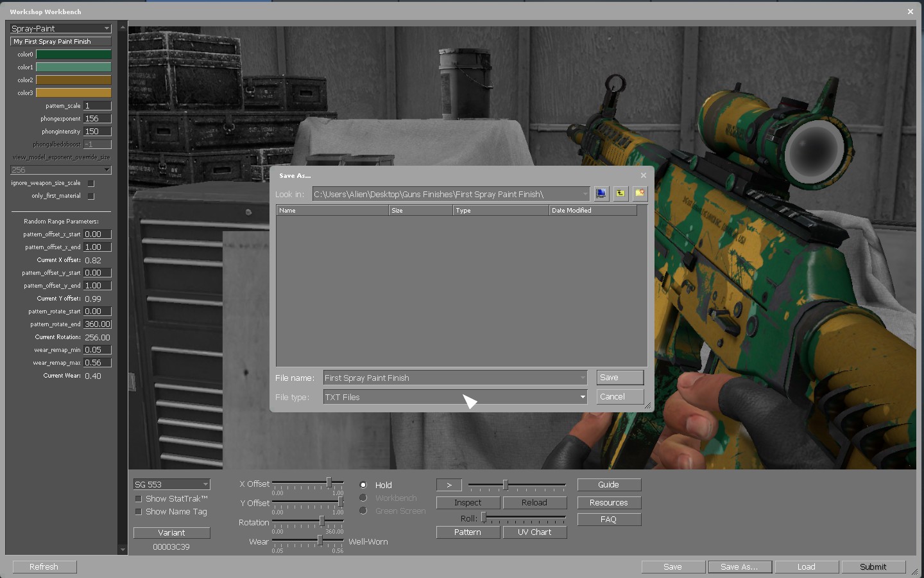
Task: Click the Variant button
Action: 171,532
